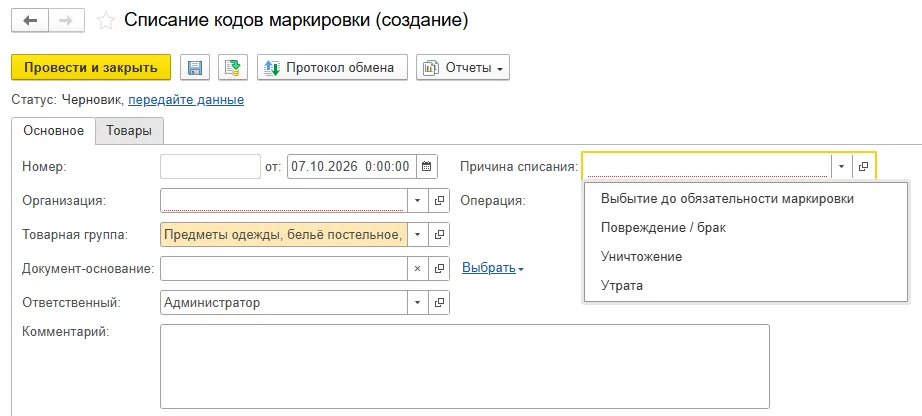The image size is (922, 416).
Task: Switch to the Товары tab
Action: pos(129,131)
